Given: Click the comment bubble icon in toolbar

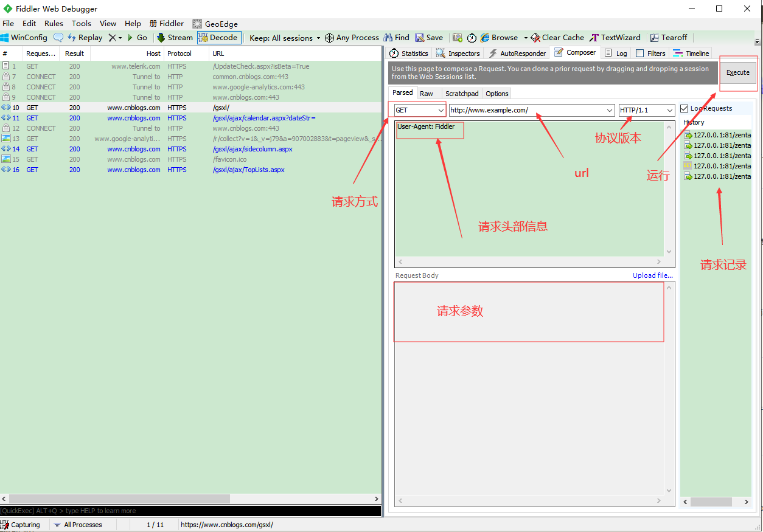Looking at the screenshot, I should tap(58, 38).
